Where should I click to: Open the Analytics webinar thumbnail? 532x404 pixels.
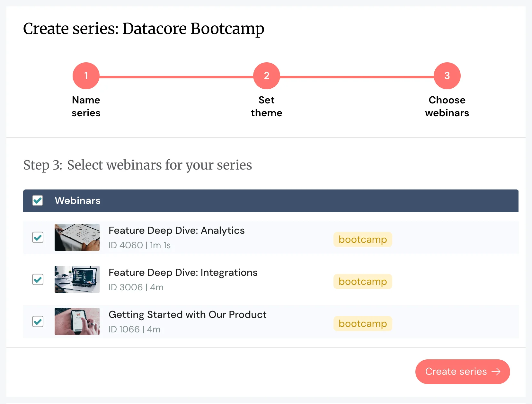click(77, 237)
